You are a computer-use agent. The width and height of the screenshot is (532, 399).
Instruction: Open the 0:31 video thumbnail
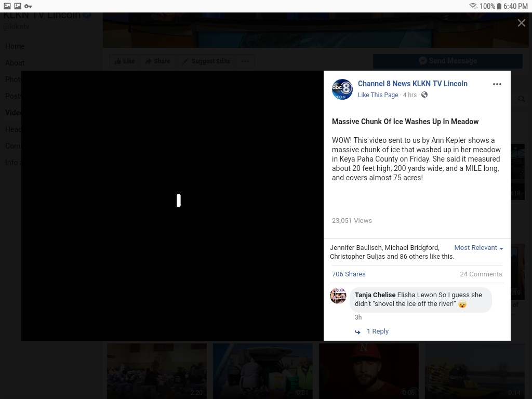pyautogui.click(x=262, y=371)
